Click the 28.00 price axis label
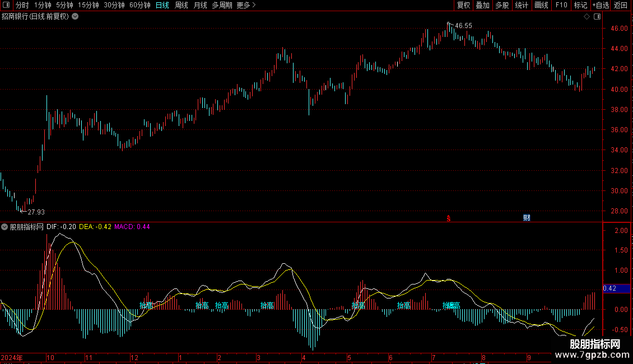The height and width of the screenshot is (364, 633). (619, 211)
